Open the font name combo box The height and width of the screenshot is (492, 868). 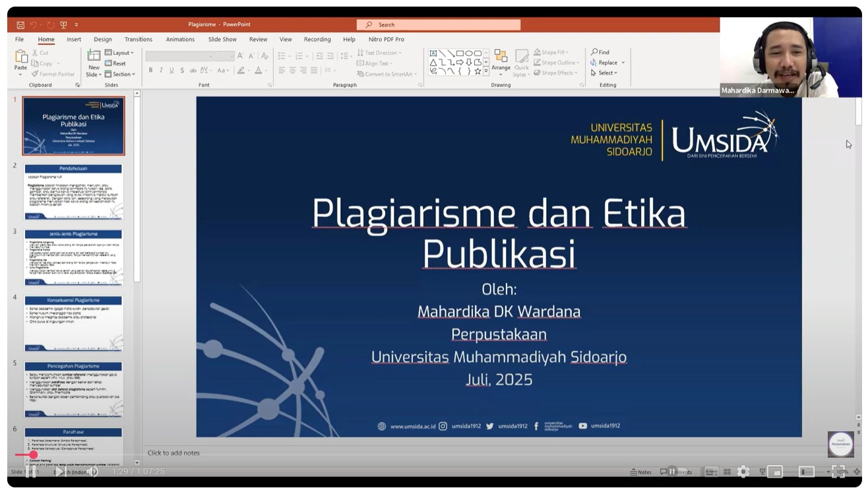(x=179, y=56)
